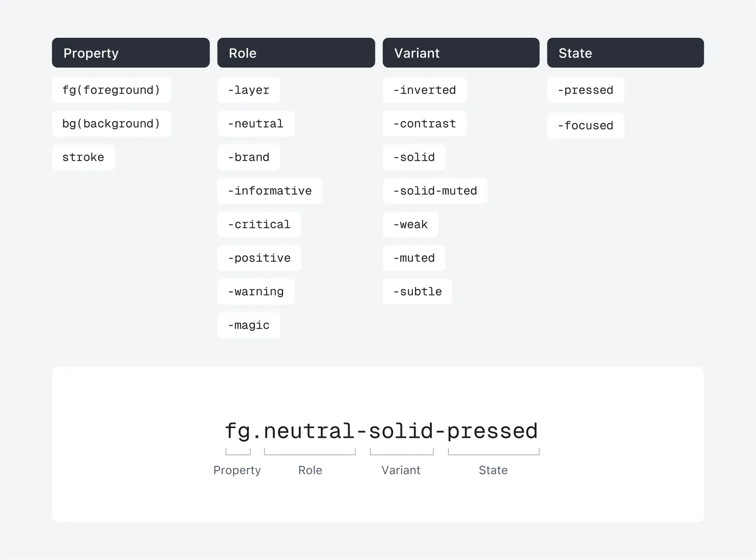This screenshot has width=756, height=560.
Task: Select the -critical role chip
Action: (259, 225)
